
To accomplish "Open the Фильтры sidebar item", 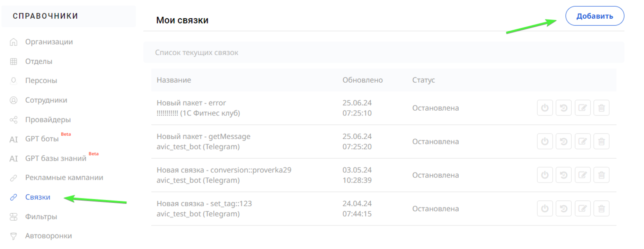I will coord(41,217).
